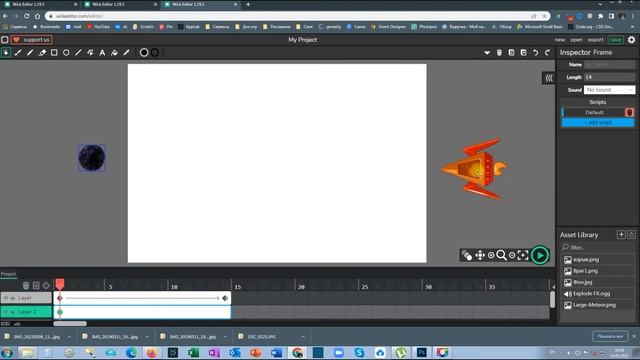Select the Large-Meteor.png asset
The image size is (640, 360).
598,305
